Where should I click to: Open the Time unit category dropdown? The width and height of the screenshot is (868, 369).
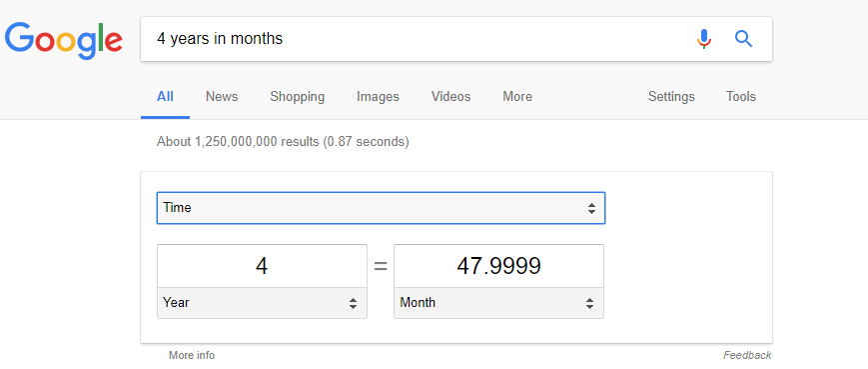(381, 208)
